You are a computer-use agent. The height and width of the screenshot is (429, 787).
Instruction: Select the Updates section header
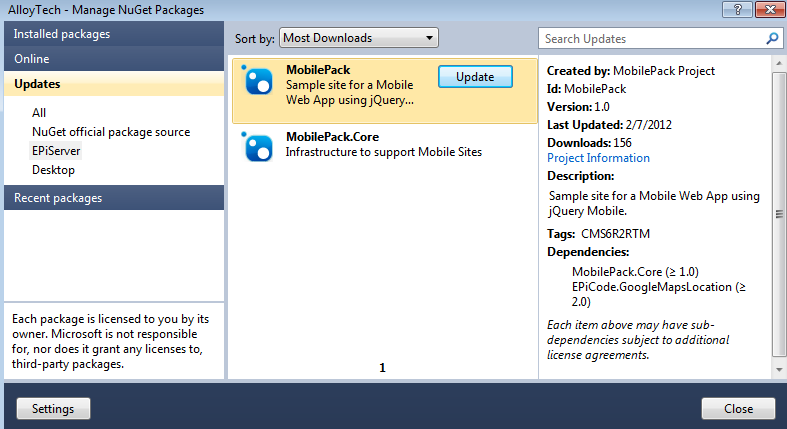pyautogui.click(x=112, y=84)
